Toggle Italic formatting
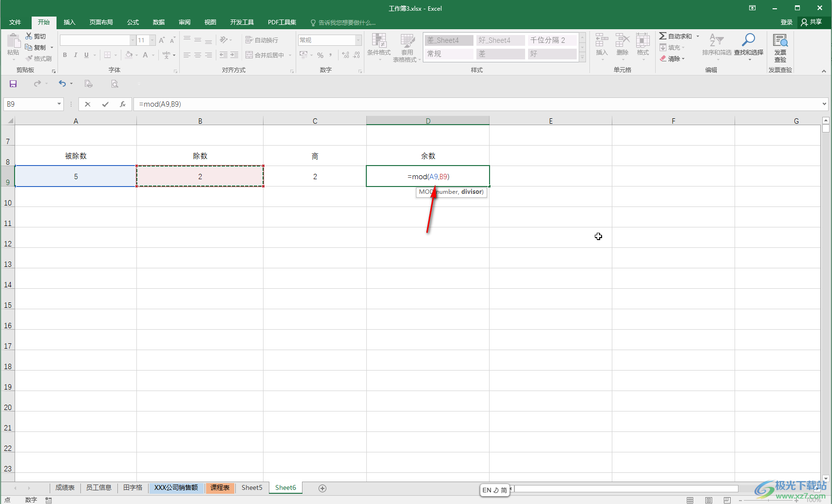 [x=76, y=55]
